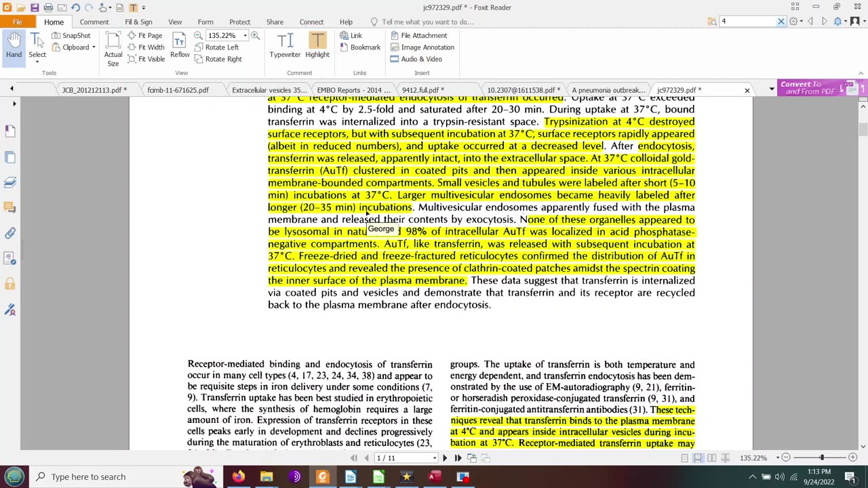
Task: Save the document from quick access toolbar
Action: [35, 7]
